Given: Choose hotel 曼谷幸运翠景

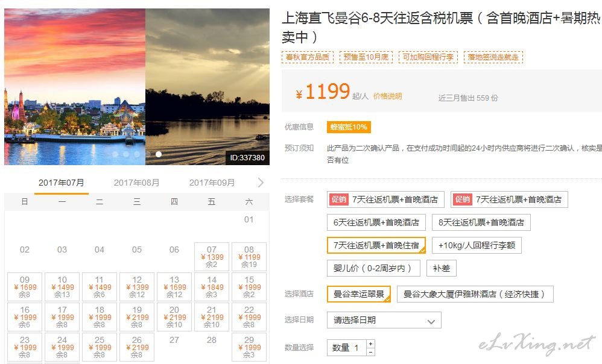Looking at the screenshot, I should (358, 294).
